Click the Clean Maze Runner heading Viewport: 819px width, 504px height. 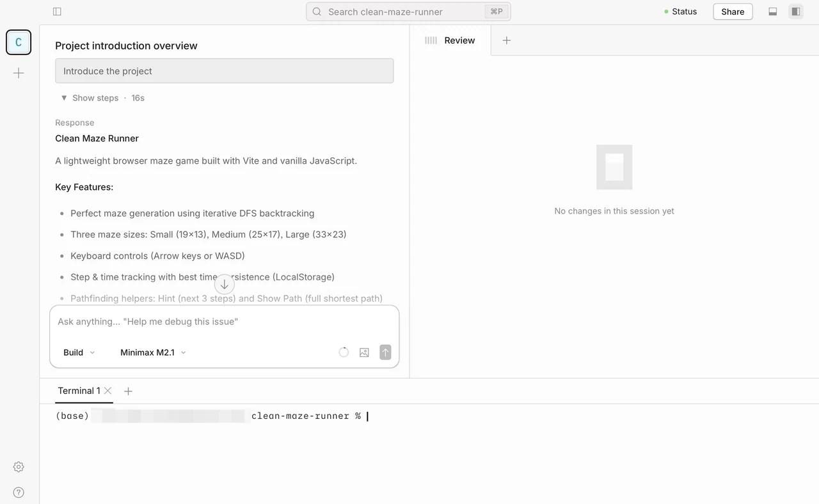[x=97, y=138]
